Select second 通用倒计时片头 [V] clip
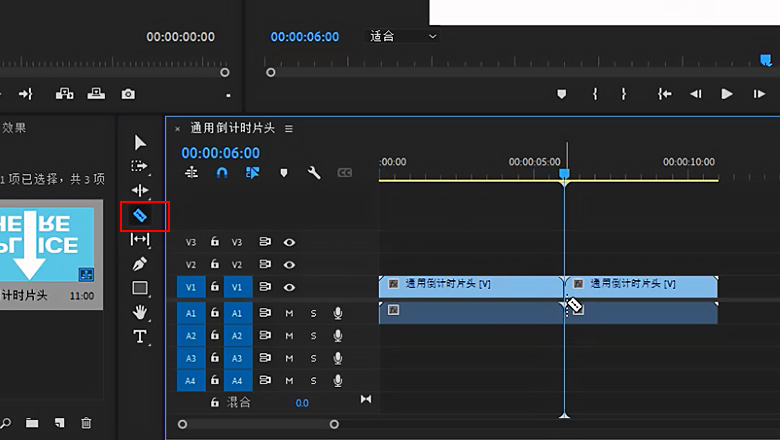780x440 pixels. pos(641,287)
